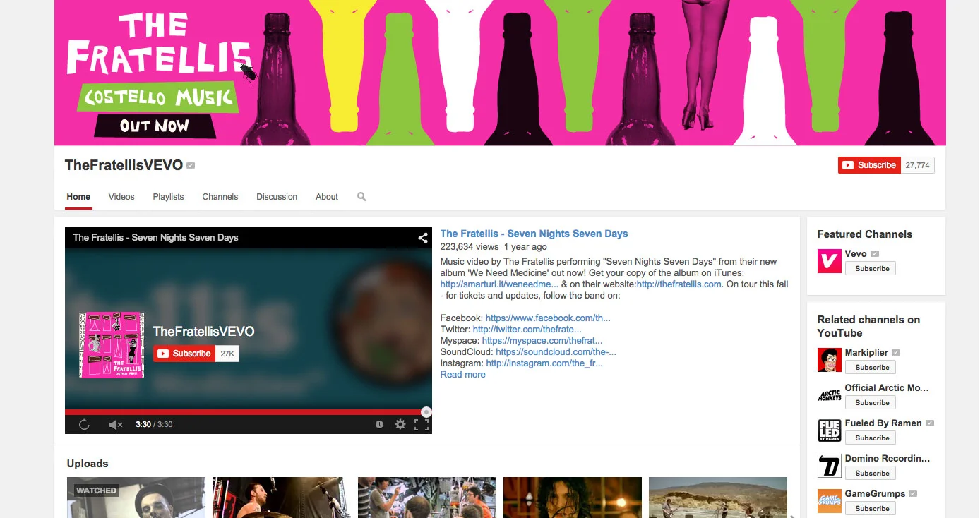
Task: Click the TheFratellisVEVO name in player overlay
Action: point(203,332)
